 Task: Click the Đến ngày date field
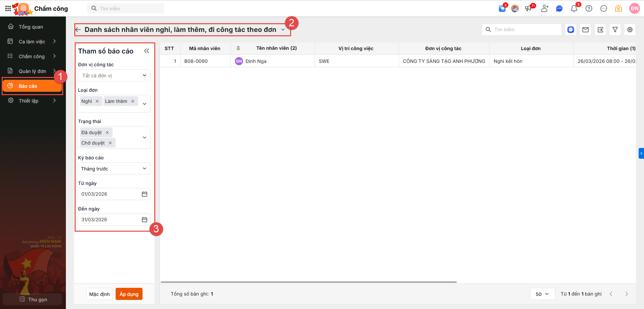click(114, 220)
